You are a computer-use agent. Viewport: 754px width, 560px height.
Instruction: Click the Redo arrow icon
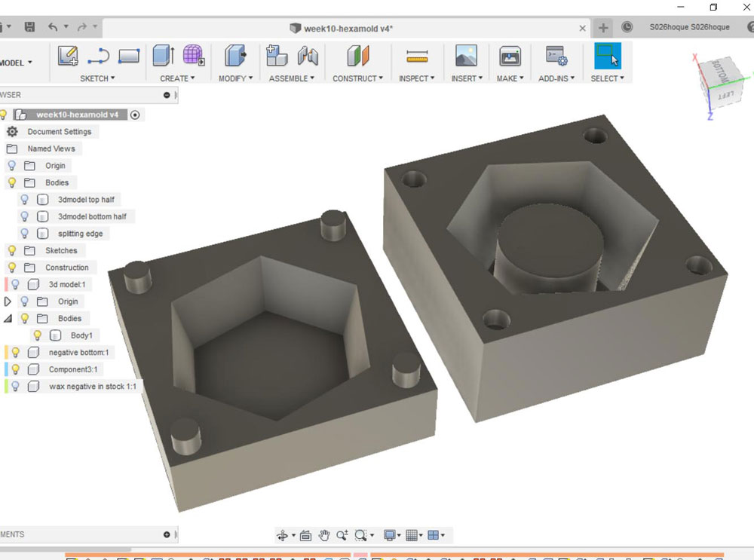(x=82, y=27)
